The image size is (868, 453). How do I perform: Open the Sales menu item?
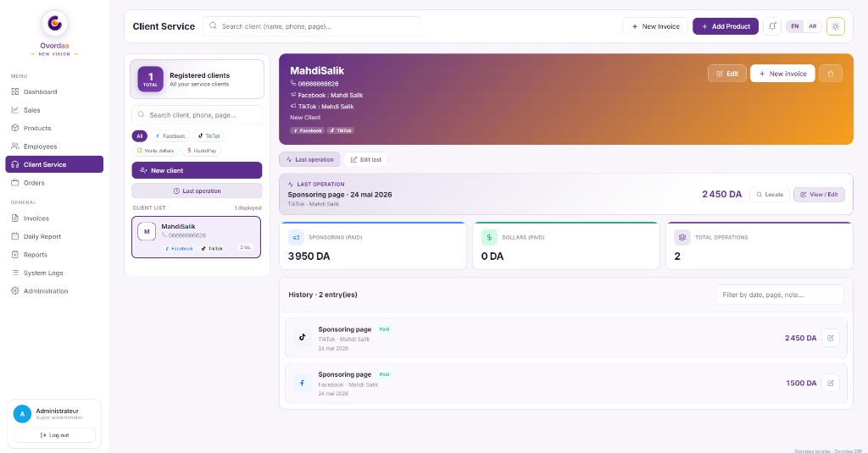(54, 110)
